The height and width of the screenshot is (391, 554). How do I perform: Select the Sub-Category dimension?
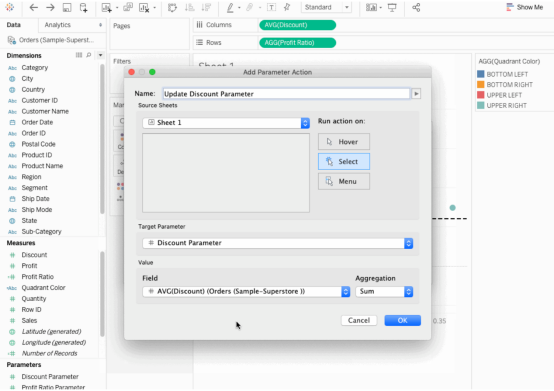pyautogui.click(x=41, y=232)
